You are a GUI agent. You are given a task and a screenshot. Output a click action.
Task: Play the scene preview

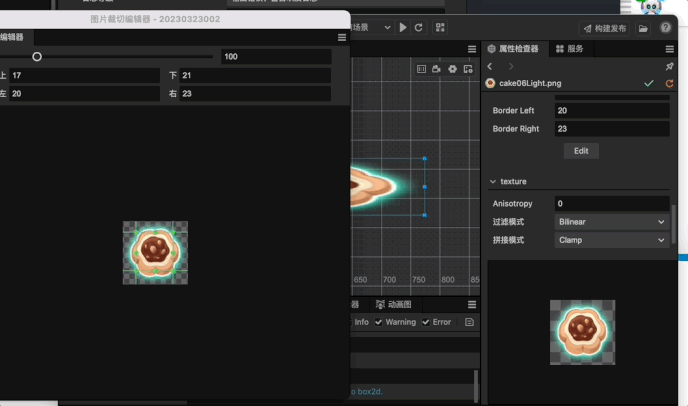pos(403,28)
